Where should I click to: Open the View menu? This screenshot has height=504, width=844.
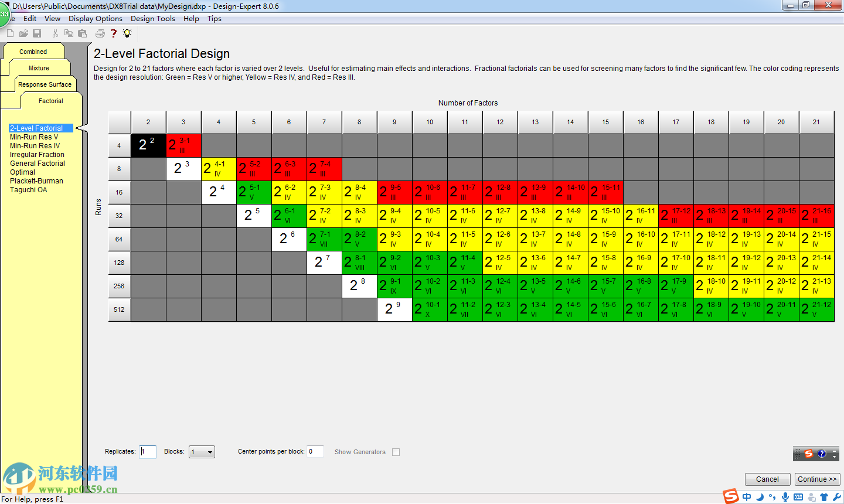click(x=53, y=19)
